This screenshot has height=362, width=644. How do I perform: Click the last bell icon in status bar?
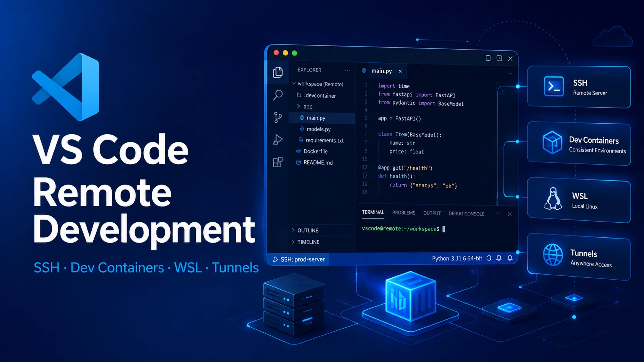[x=510, y=258]
